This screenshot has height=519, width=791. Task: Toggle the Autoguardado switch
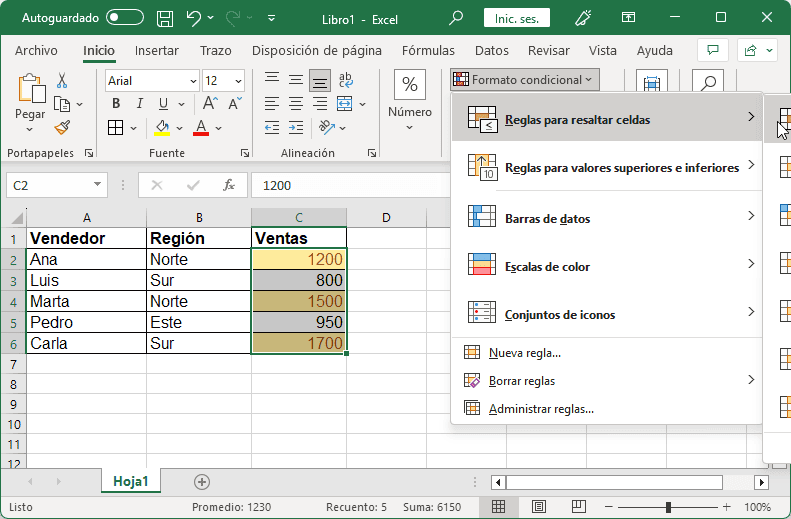124,18
